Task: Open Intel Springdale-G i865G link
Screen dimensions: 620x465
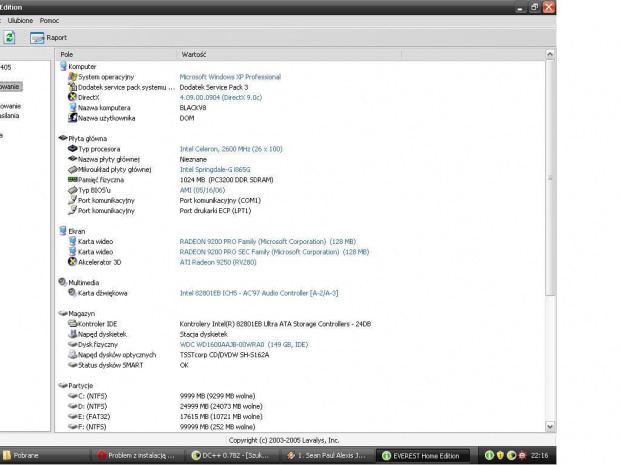Action: (x=215, y=170)
